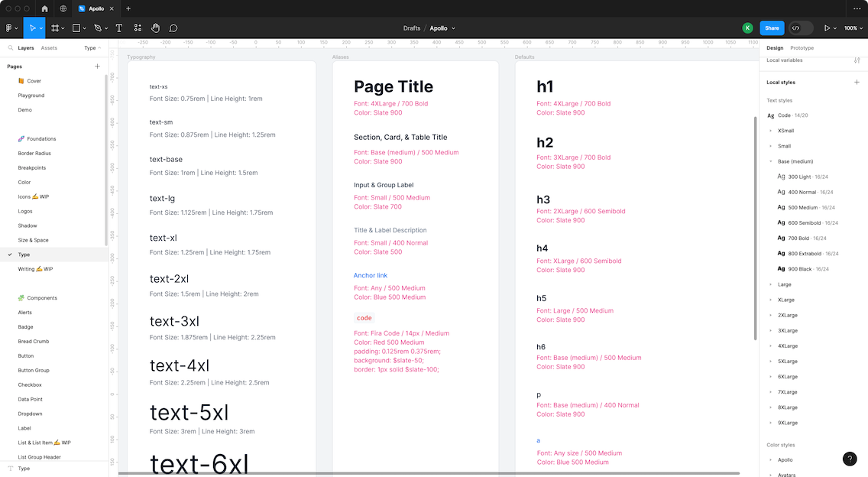
Task: Add a new page with plus icon
Action: click(x=97, y=67)
